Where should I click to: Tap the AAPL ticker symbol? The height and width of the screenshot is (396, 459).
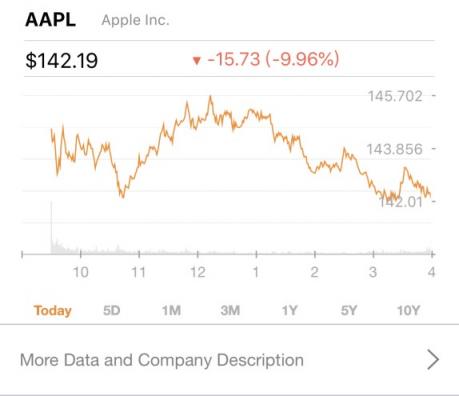[51, 20]
